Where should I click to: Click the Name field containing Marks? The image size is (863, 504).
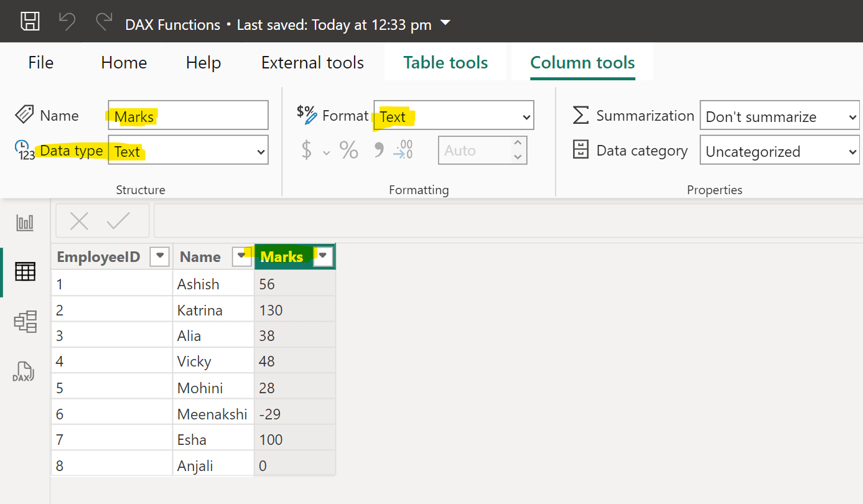188,116
